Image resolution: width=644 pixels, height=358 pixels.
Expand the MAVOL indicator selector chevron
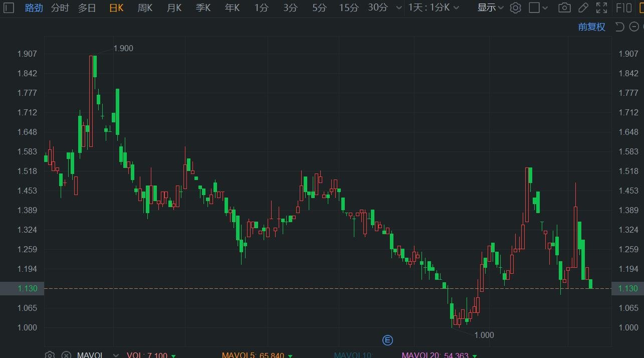(116, 355)
